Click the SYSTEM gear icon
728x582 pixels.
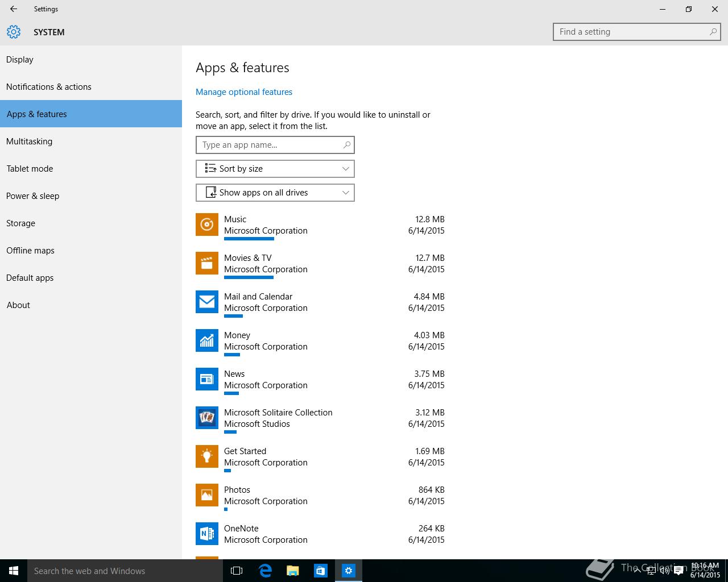click(14, 32)
